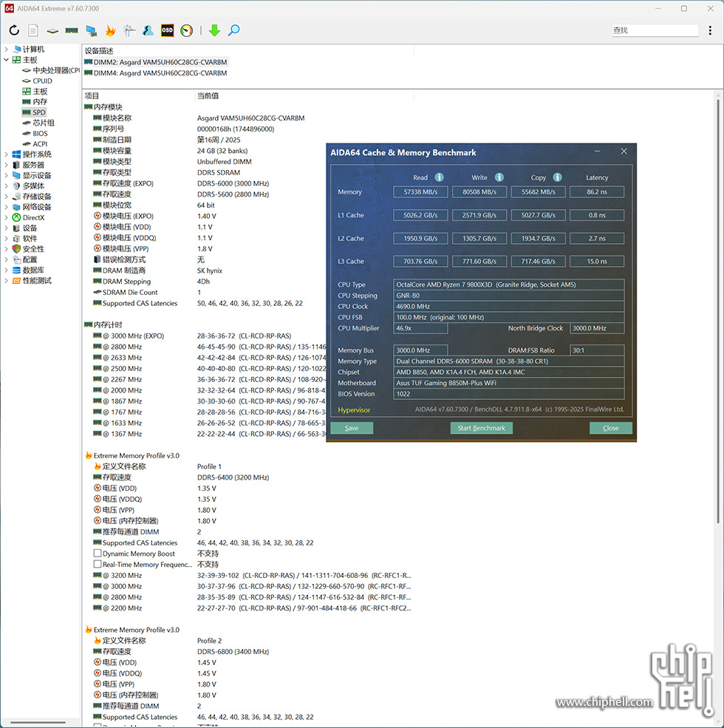Click the Memory Latency 86.2 ns value
Viewport: 724px width, 728px height.
pos(597,191)
